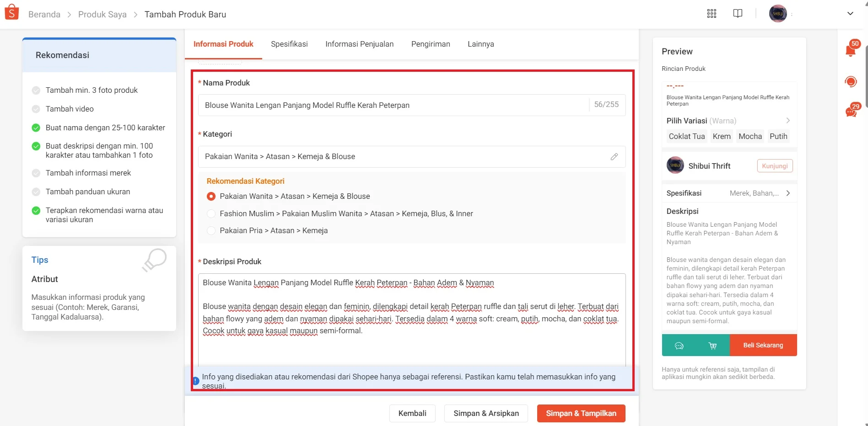868x426 pixels.
Task: Open notifications bell with 50 badge
Action: (850, 50)
